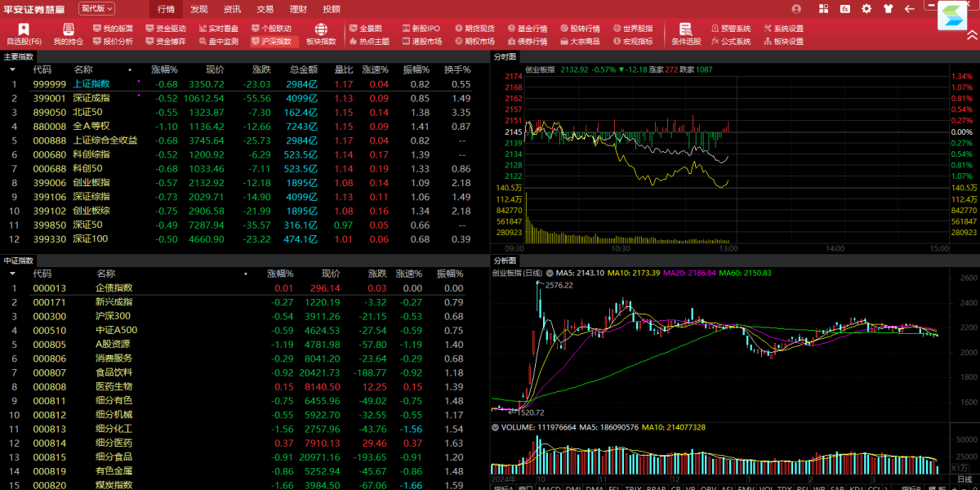Switch to the 资讯 menu tab
Viewport: 980px width, 490px height.
tap(232, 9)
